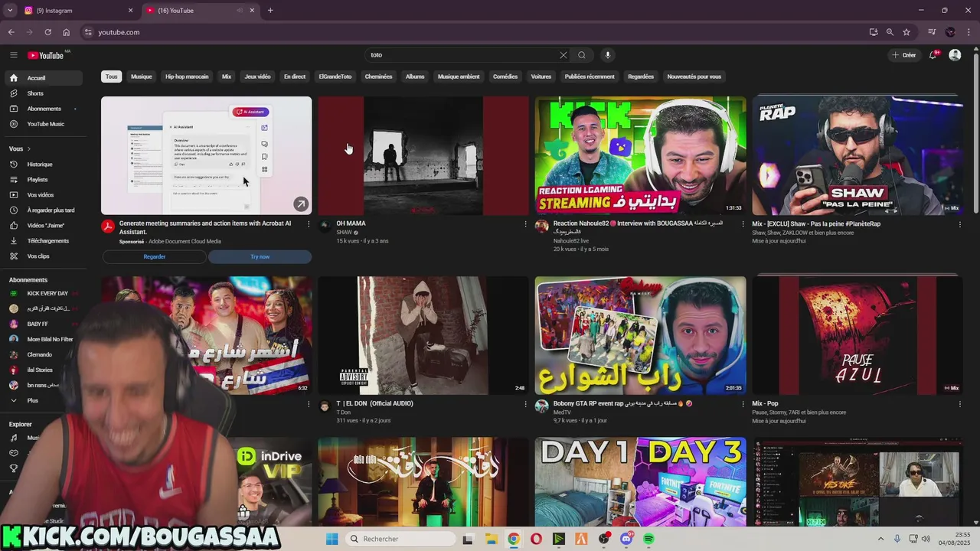Click the magnifier search button
This screenshot has height=551, width=980.
coord(582,55)
